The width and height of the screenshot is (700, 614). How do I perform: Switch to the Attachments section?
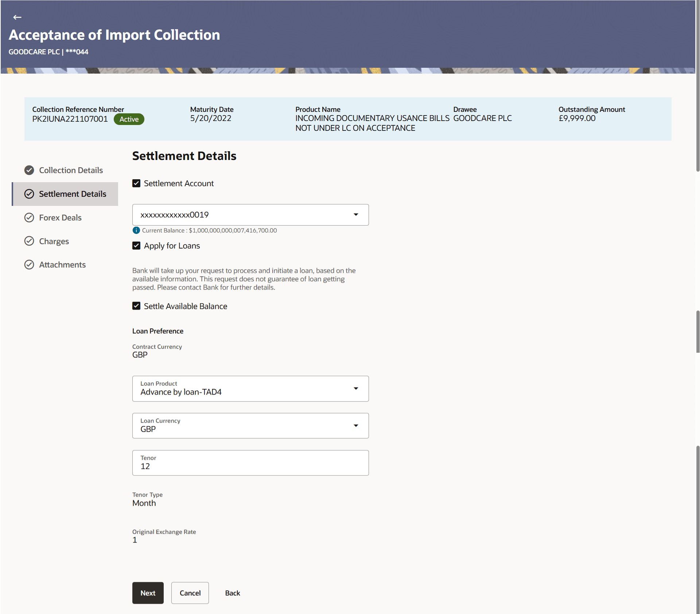[62, 265]
